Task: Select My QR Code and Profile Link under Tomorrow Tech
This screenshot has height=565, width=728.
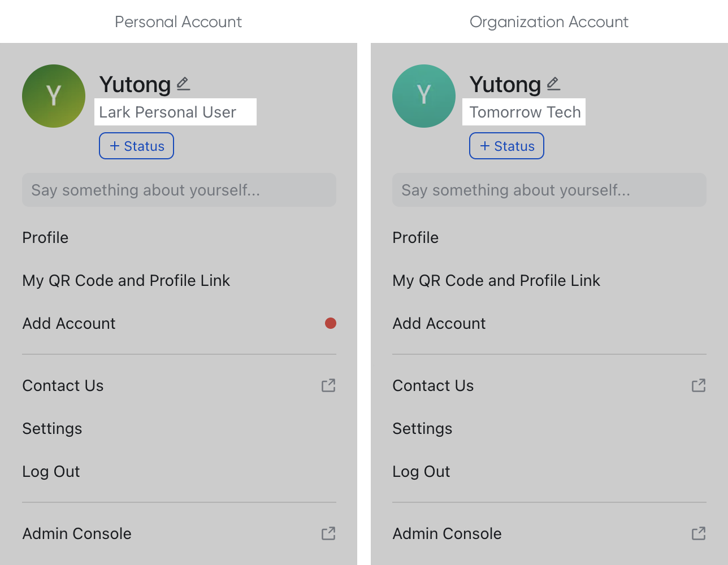Action: [496, 280]
